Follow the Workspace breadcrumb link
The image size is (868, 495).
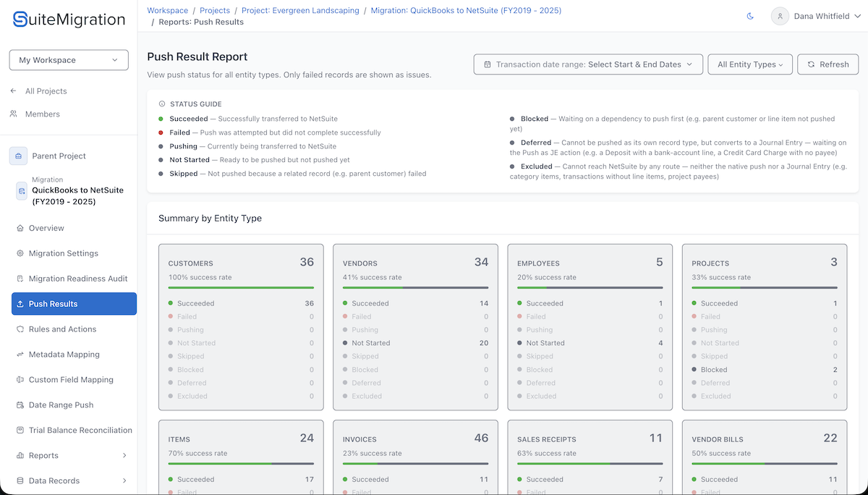(x=167, y=11)
